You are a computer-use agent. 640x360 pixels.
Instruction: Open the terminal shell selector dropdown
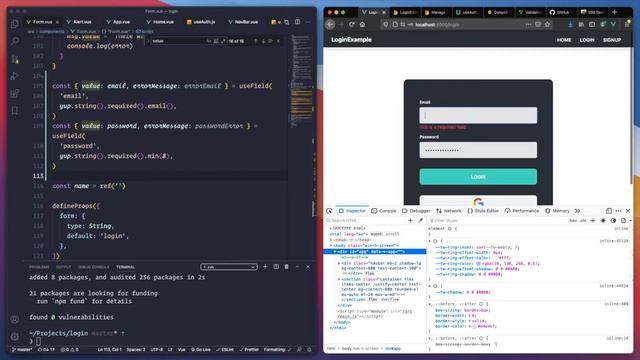(229, 267)
